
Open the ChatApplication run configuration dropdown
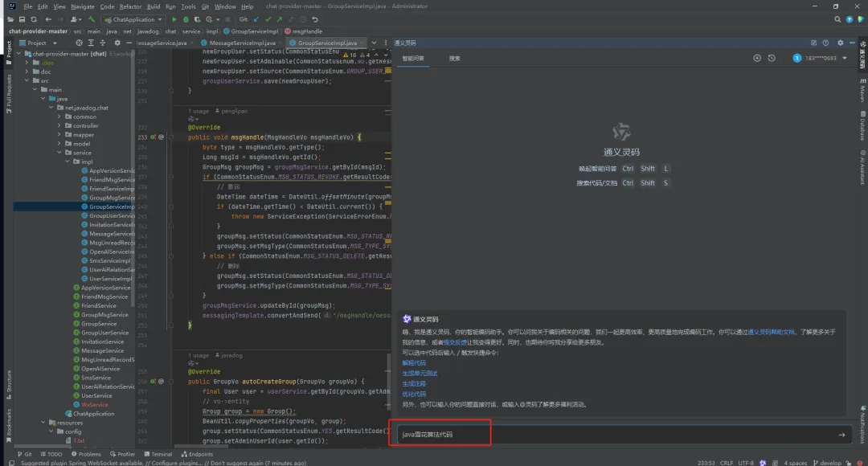[133, 19]
